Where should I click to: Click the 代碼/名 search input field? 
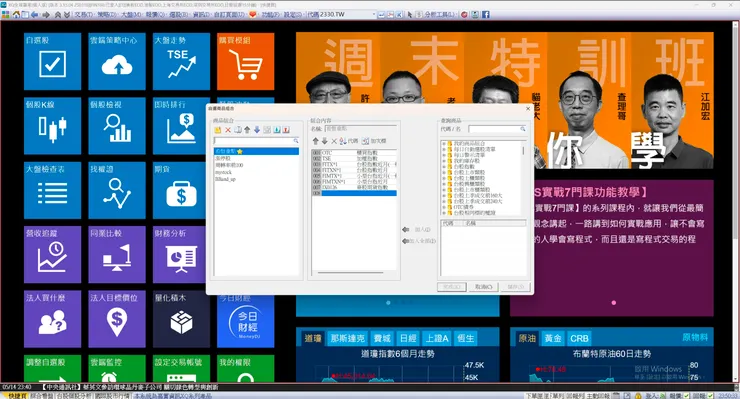(x=497, y=128)
